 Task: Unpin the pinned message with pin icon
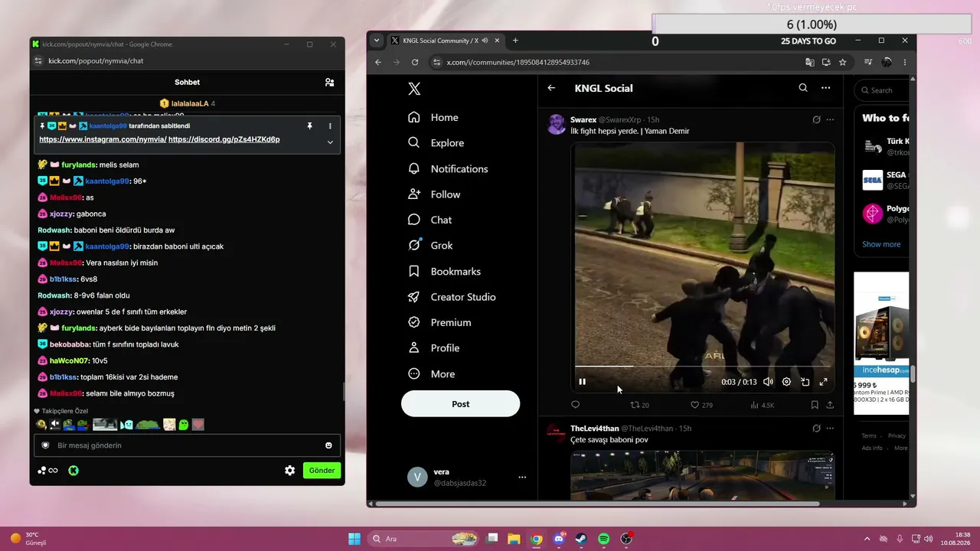[309, 126]
